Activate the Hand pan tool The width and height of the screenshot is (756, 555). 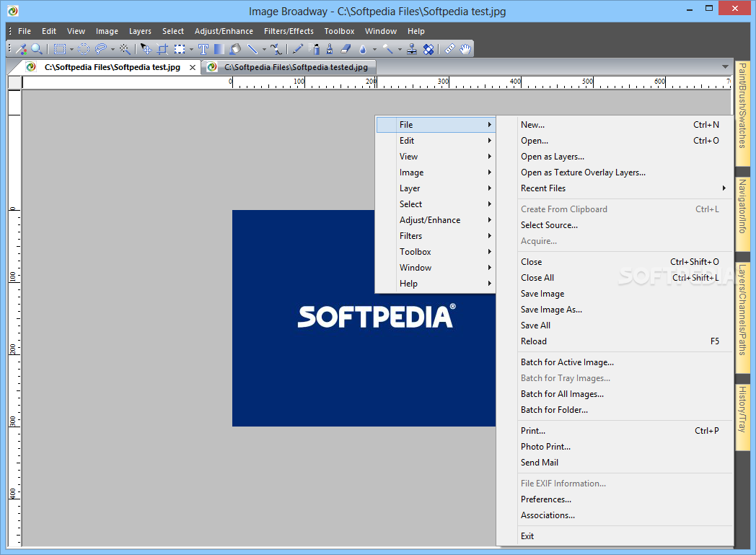[x=466, y=49]
